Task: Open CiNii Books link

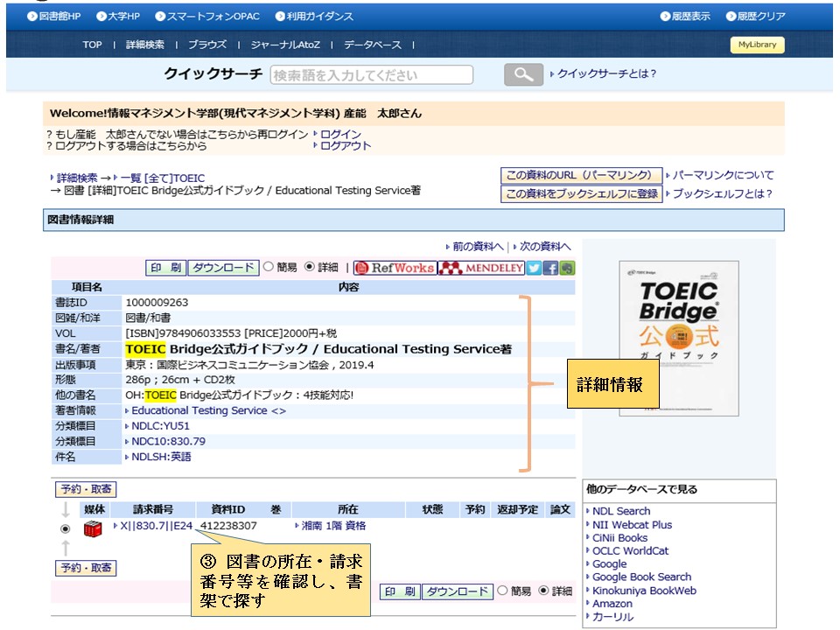Action: tap(619, 538)
